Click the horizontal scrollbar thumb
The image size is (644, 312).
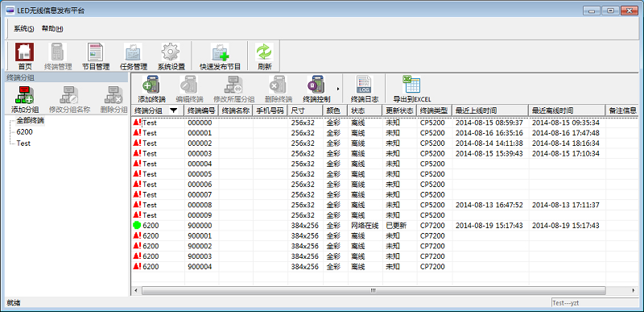click(x=374, y=290)
